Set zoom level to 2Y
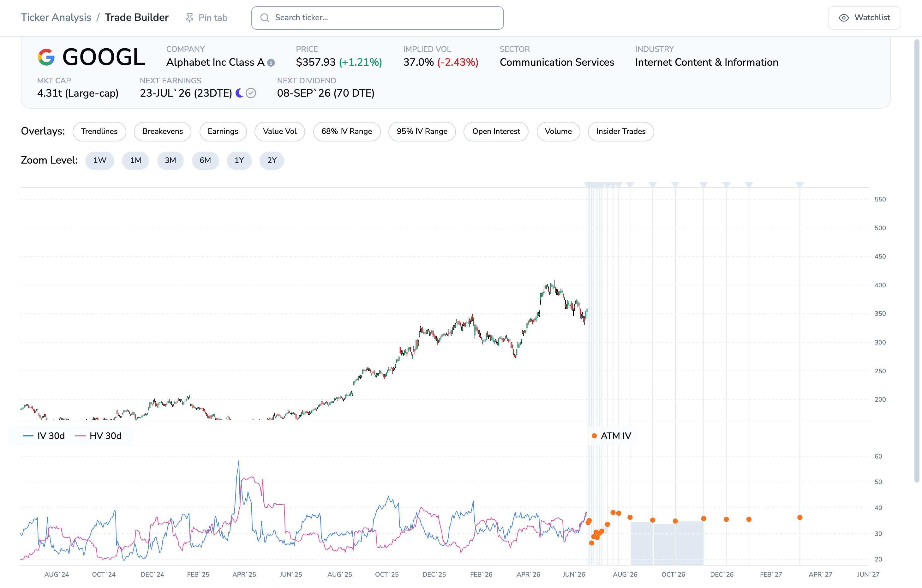Screen dimensions: 922x588 (272, 160)
